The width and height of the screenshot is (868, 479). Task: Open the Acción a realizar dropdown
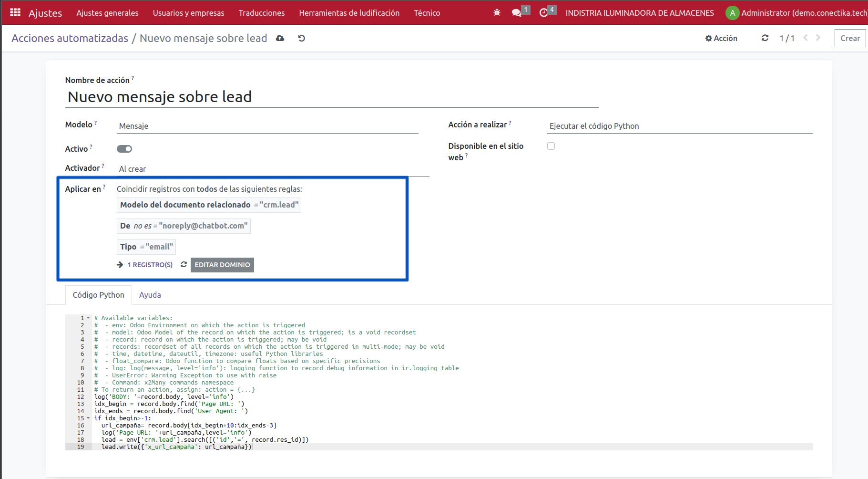click(x=680, y=126)
